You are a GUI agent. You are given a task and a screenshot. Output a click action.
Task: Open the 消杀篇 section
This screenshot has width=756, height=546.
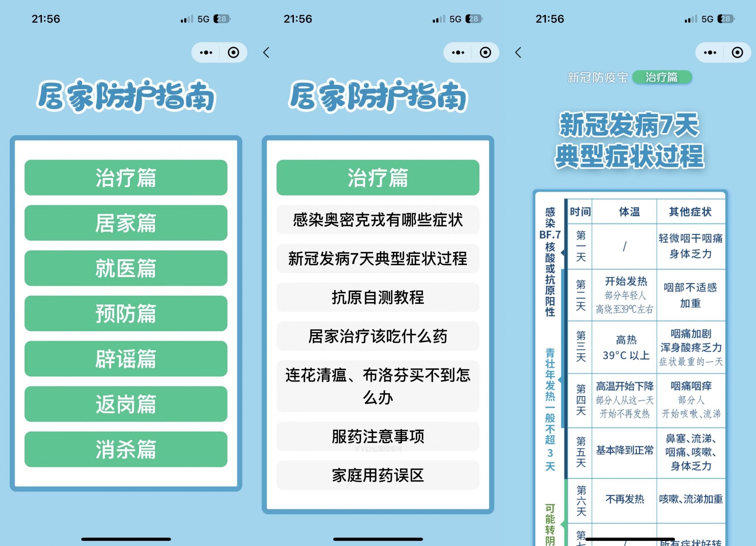point(126,449)
